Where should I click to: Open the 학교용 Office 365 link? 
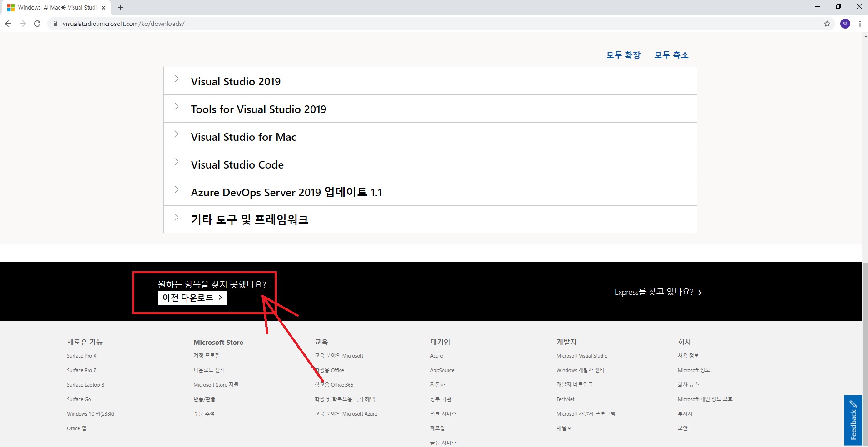334,385
